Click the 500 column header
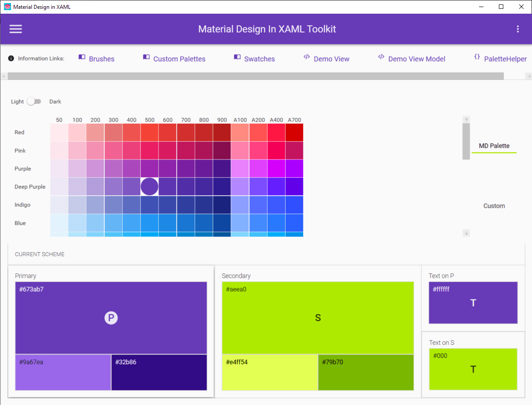Screen dimensions: 532x405 pos(150,120)
